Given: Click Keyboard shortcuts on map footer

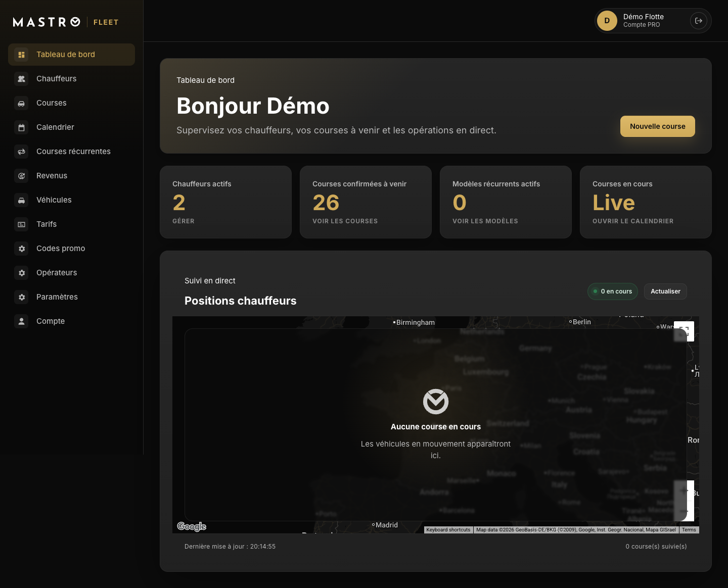Looking at the screenshot, I should pyautogui.click(x=448, y=530).
